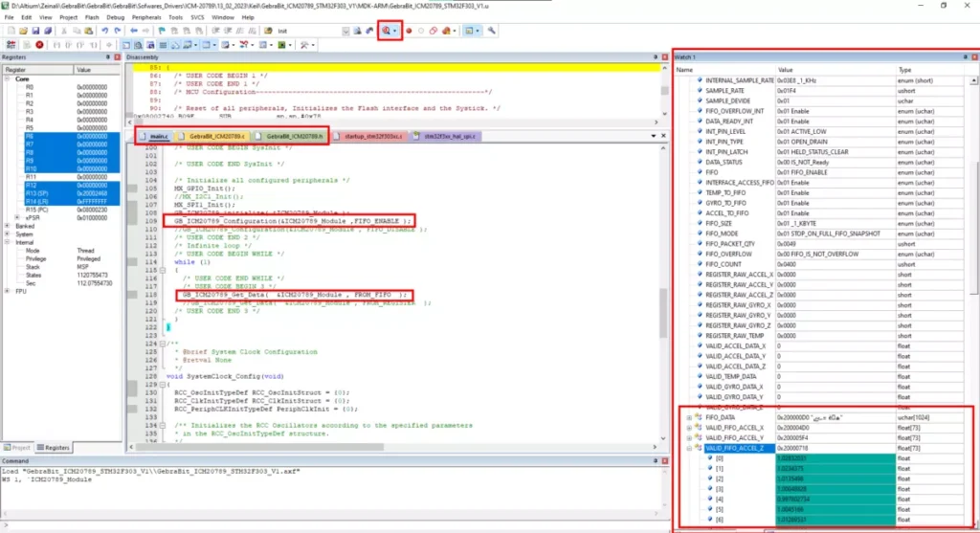
Task: Expand the FIFO_DATA watch entry
Action: 689,417
